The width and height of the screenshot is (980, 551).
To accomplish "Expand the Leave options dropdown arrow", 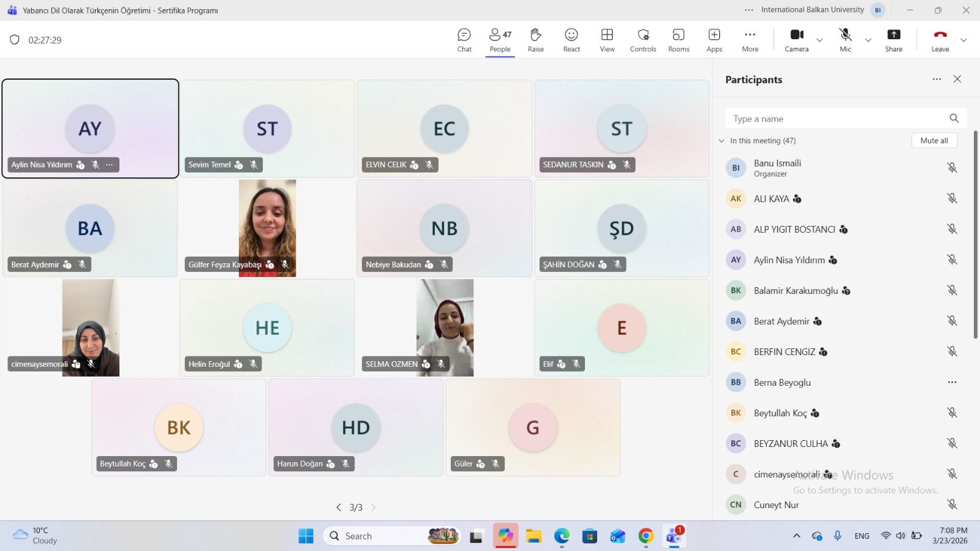I will [963, 40].
